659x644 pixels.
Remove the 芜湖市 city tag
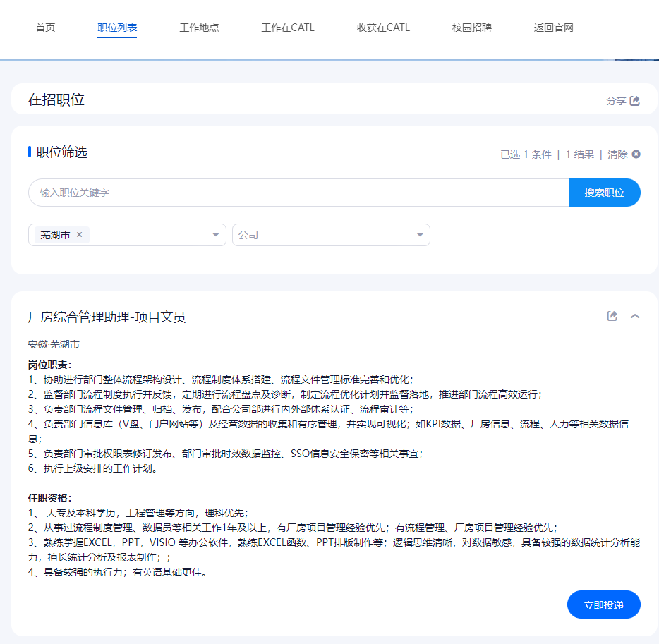[80, 234]
